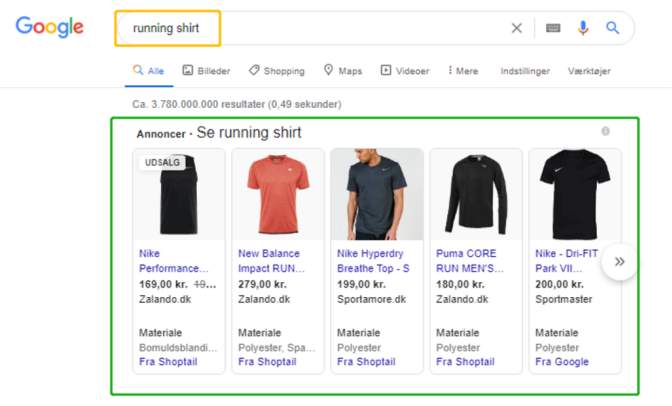
Task: Open the Shopping tab
Action: [x=277, y=71]
